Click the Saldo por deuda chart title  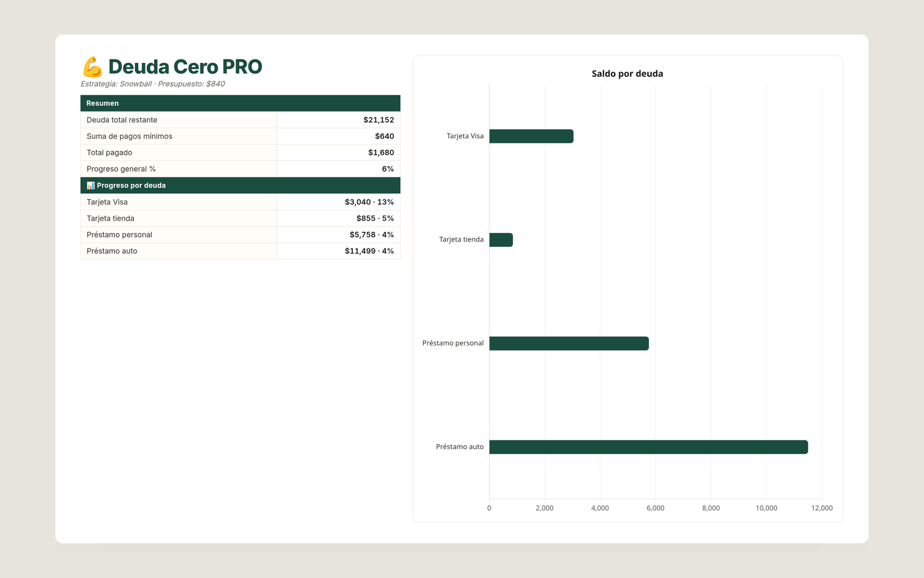[628, 74]
